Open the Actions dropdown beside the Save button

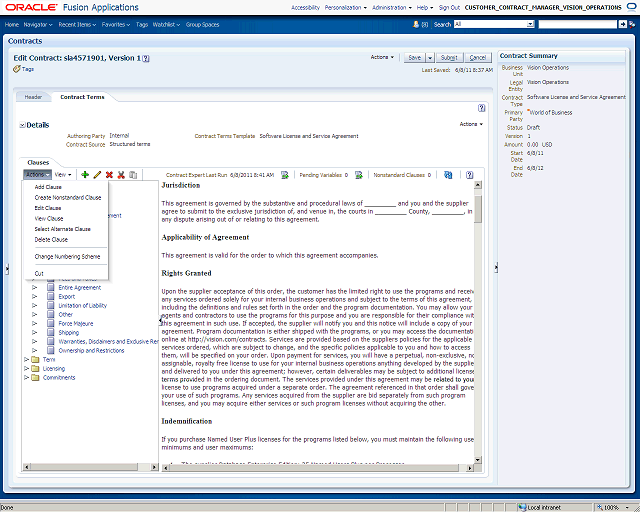382,57
